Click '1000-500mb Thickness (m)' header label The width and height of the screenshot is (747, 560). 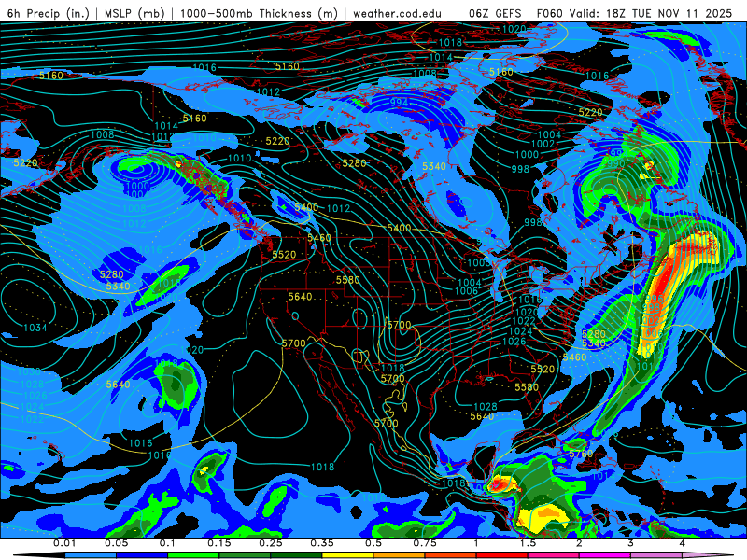(259, 13)
